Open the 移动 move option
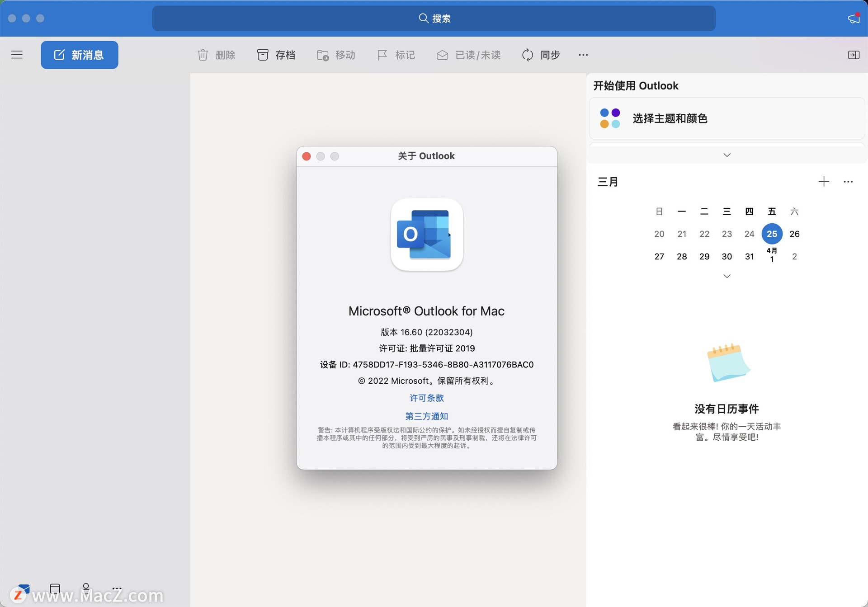 click(x=336, y=55)
